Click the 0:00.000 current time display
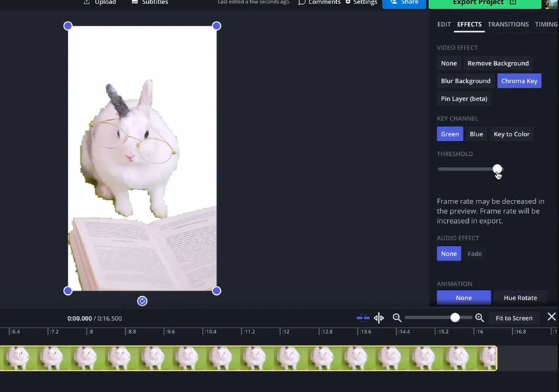 click(80, 318)
